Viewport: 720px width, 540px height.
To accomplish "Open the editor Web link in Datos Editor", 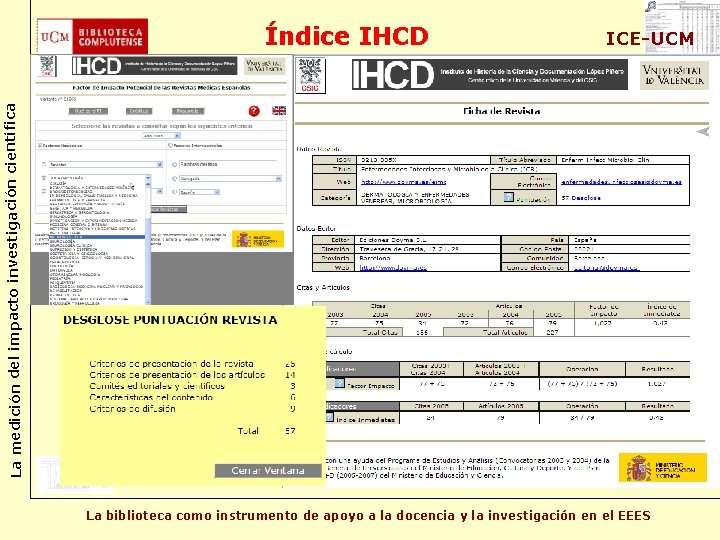I will point(394,267).
